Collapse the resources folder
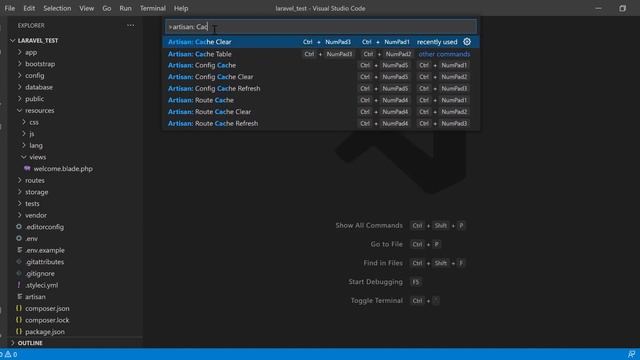 tap(20, 110)
